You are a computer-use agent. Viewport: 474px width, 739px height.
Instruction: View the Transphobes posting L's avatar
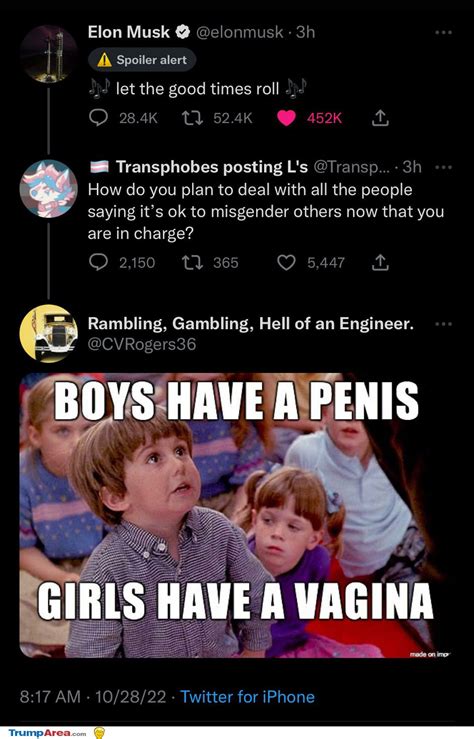[49, 189]
